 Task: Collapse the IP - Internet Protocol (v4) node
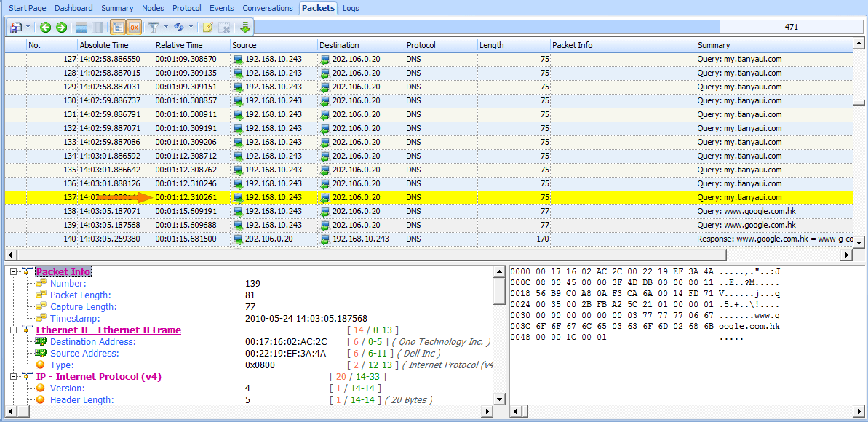(15, 377)
